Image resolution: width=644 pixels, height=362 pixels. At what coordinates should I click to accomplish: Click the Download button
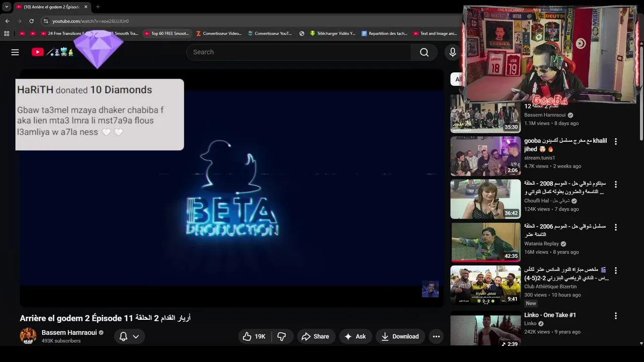400,336
